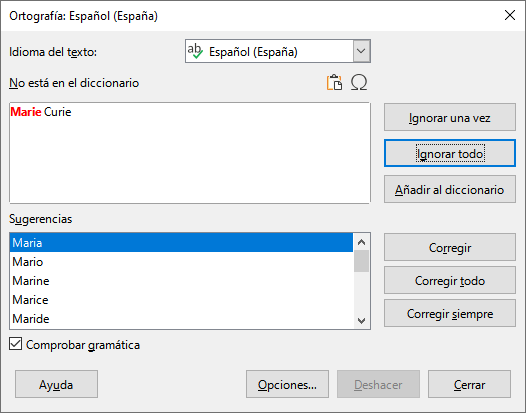Select the suggestion Maria
Image resolution: width=526 pixels, height=413 pixels.
click(x=181, y=243)
